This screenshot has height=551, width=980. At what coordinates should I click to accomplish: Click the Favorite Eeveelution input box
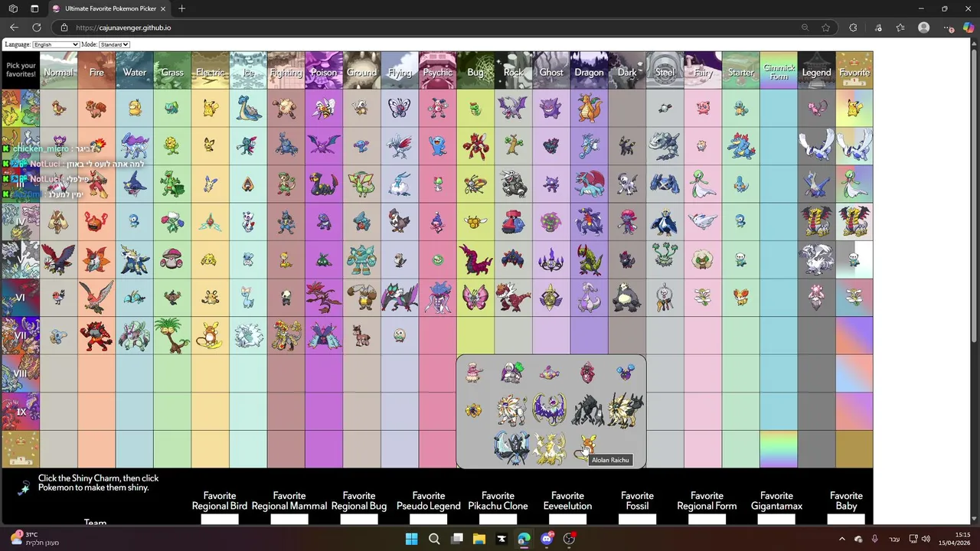point(567,519)
